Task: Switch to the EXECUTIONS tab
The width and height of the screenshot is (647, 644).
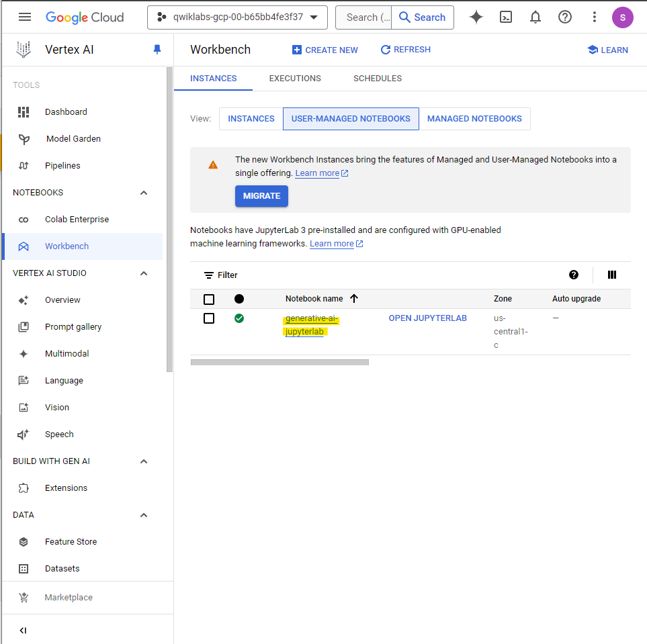Action: [295, 79]
